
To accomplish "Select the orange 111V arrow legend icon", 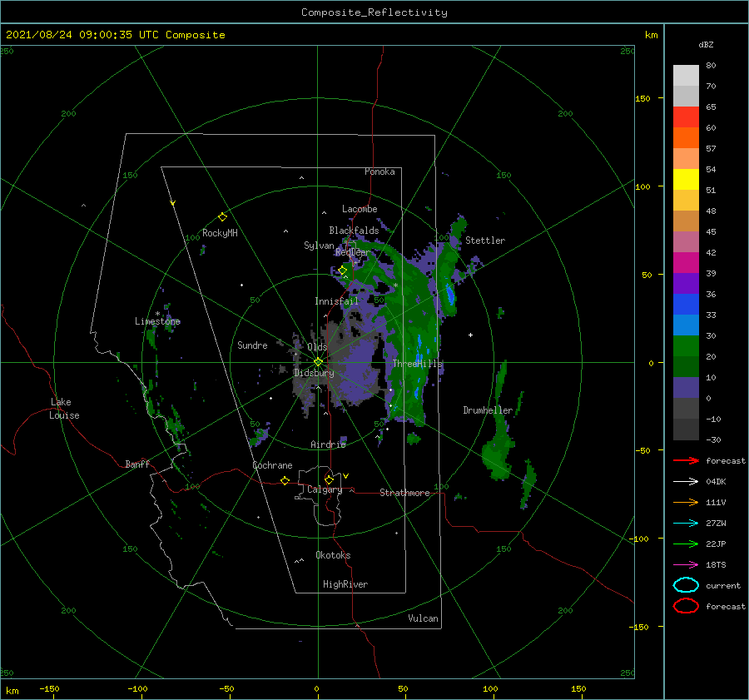I will pos(686,502).
